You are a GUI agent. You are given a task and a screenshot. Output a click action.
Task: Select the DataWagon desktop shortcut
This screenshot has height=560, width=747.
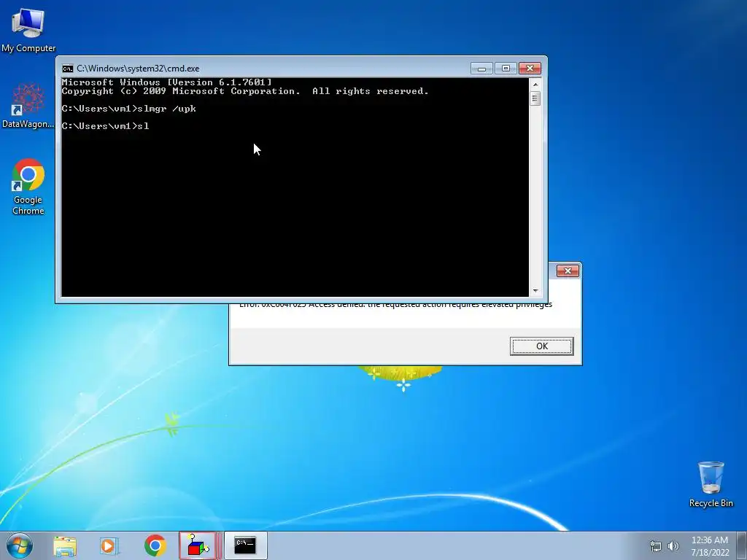28,106
